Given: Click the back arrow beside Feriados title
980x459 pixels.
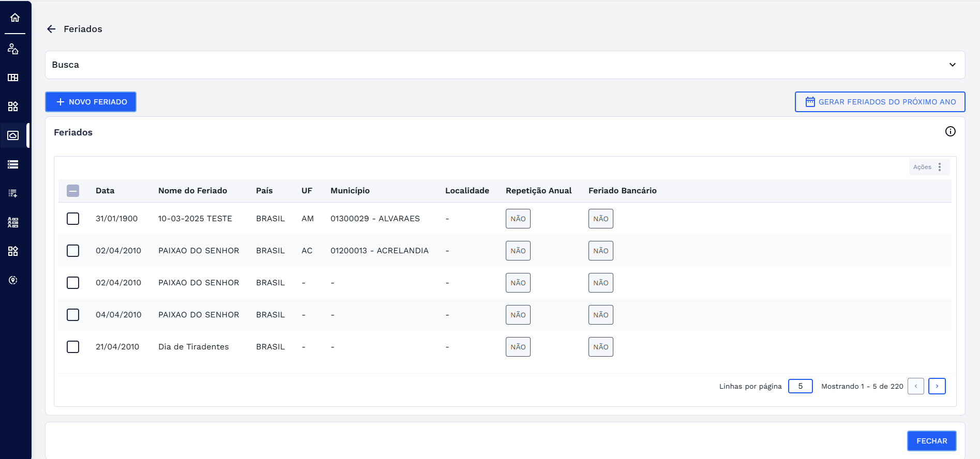Looking at the screenshot, I should [x=51, y=29].
